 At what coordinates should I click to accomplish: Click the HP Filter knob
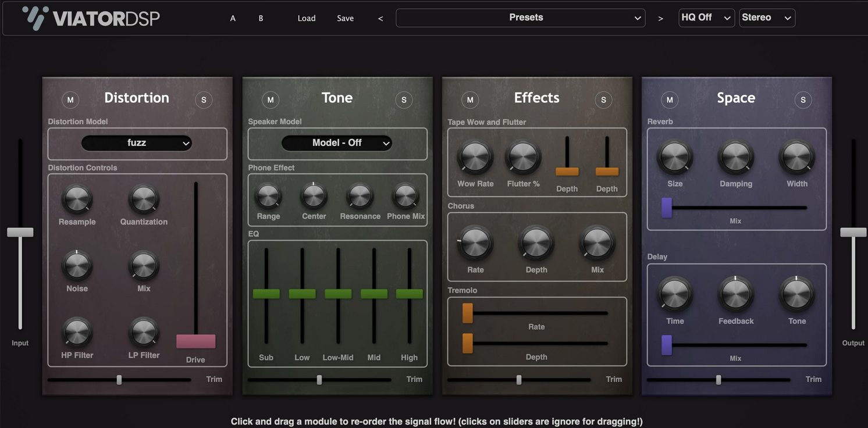76,331
